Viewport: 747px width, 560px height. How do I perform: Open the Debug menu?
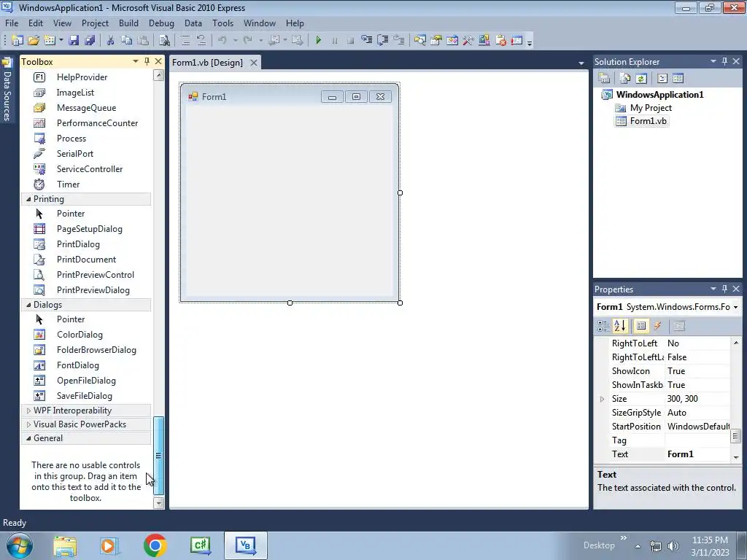click(161, 23)
